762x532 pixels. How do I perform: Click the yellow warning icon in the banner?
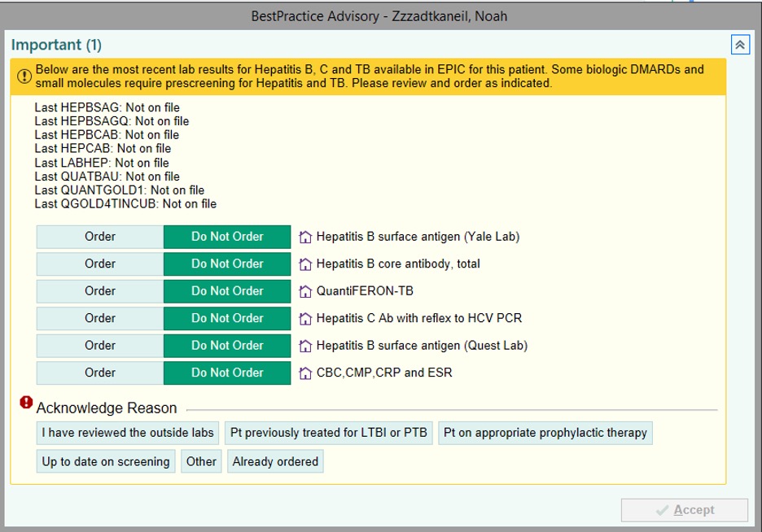point(24,76)
